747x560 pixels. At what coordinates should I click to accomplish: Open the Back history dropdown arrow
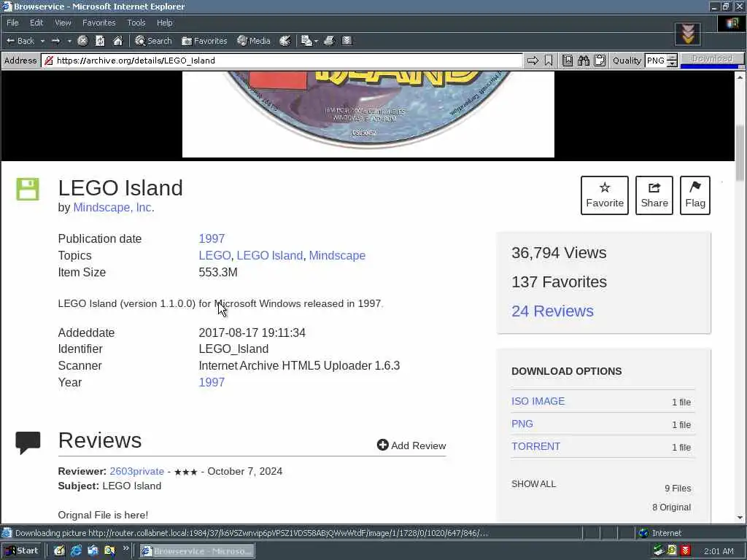pos(42,41)
